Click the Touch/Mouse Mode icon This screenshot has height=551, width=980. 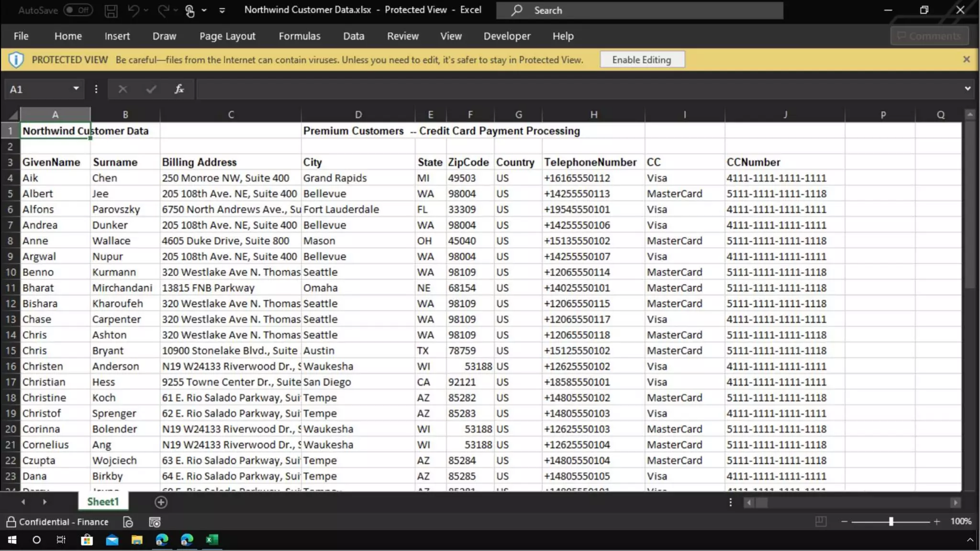pos(190,11)
